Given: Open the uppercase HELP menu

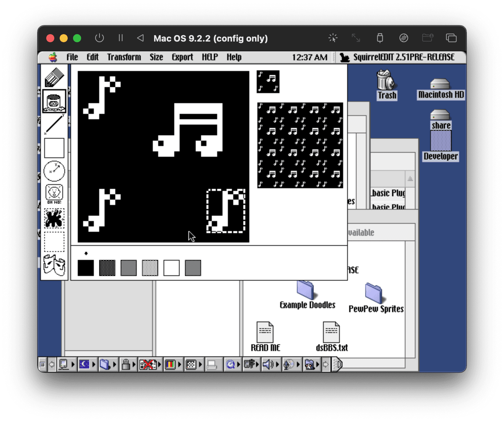Looking at the screenshot, I should tap(210, 57).
